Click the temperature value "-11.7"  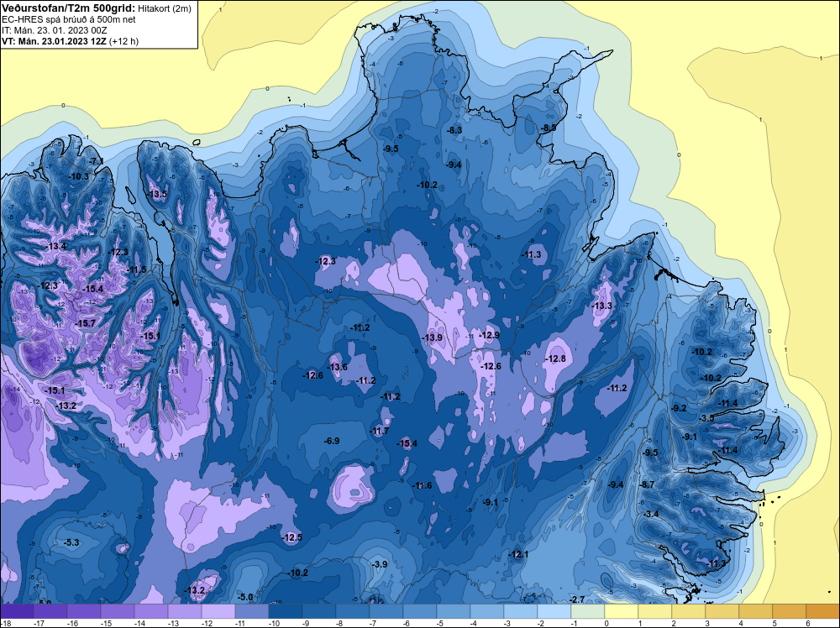click(x=380, y=431)
